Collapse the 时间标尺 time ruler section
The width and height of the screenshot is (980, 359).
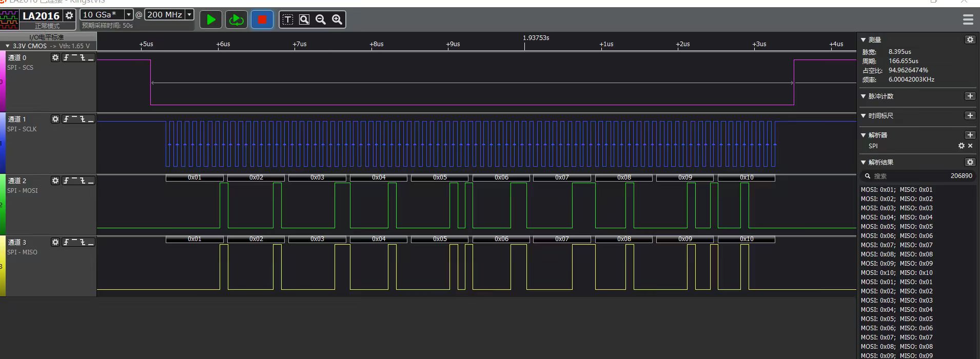coord(864,116)
